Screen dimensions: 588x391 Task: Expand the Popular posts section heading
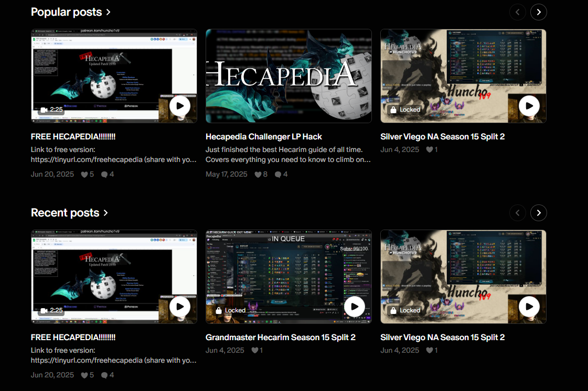pos(71,12)
